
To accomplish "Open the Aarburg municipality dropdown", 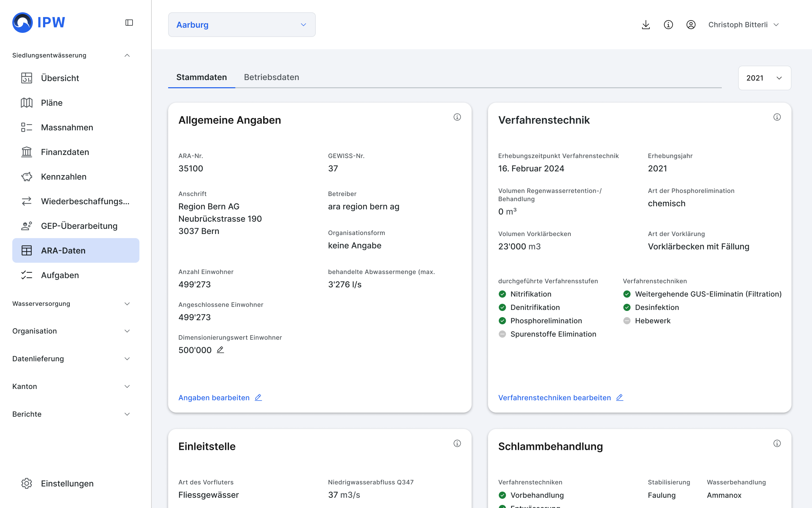I will coord(242,25).
